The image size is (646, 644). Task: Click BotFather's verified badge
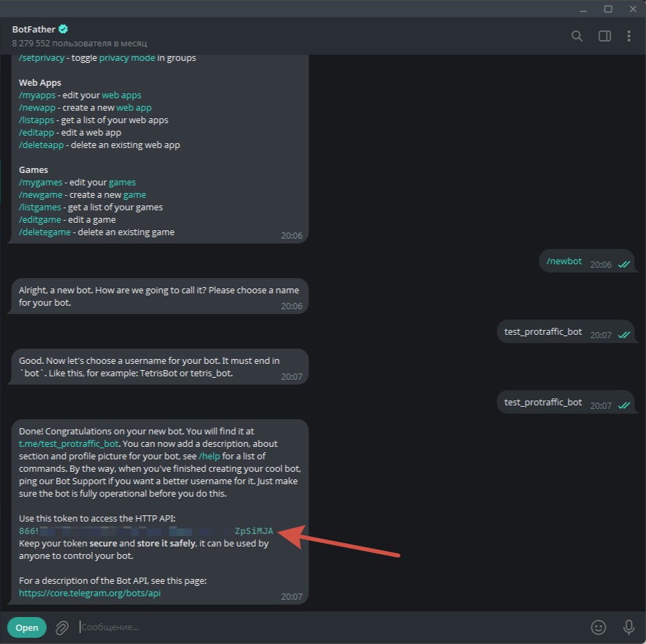[63, 29]
